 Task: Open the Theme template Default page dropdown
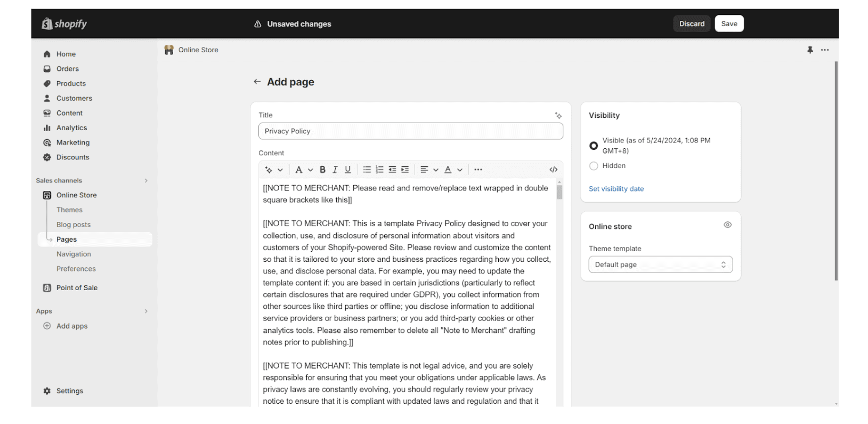661,265
